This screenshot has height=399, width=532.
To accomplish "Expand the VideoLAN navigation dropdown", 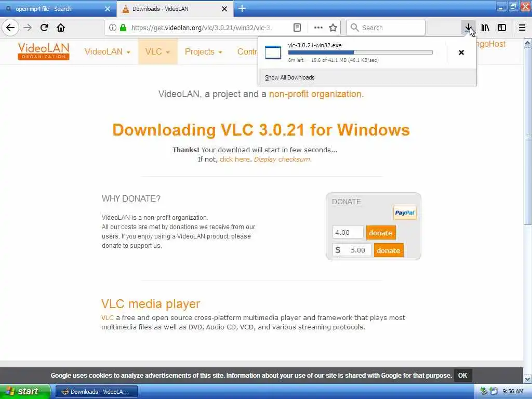I will pos(107,51).
